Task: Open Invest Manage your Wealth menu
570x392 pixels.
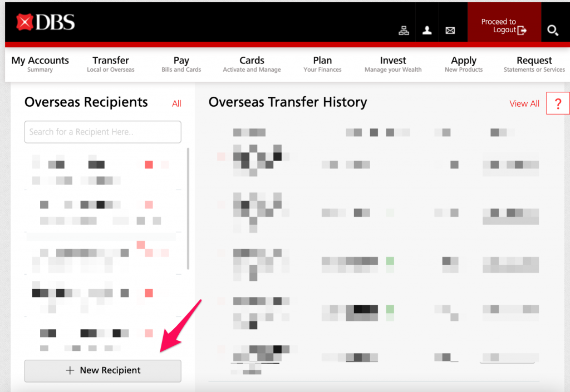Action: pyautogui.click(x=393, y=64)
